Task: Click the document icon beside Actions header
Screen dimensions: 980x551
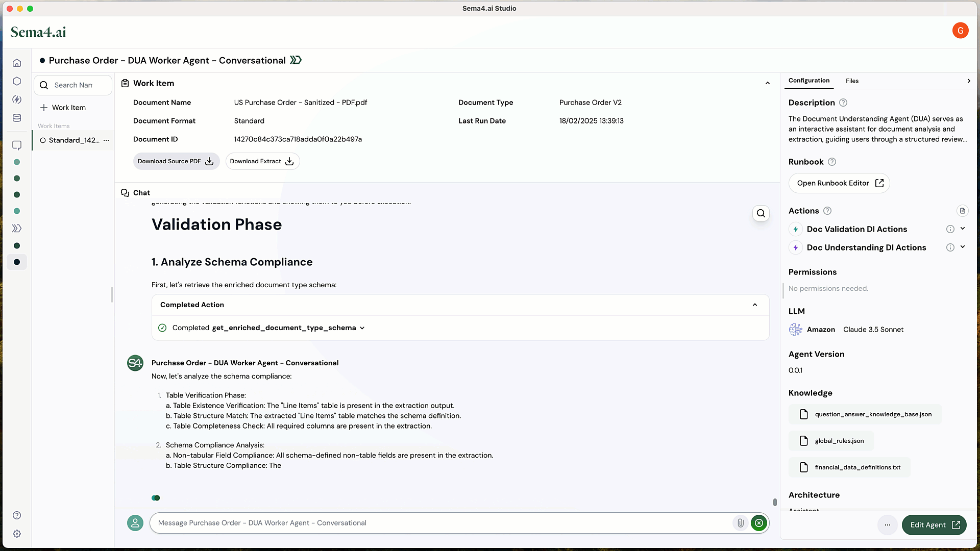Action: pyautogui.click(x=962, y=211)
